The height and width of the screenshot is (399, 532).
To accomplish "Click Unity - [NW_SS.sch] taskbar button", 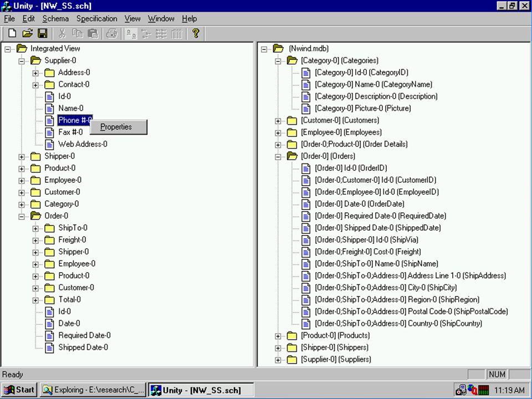I will tap(201, 390).
